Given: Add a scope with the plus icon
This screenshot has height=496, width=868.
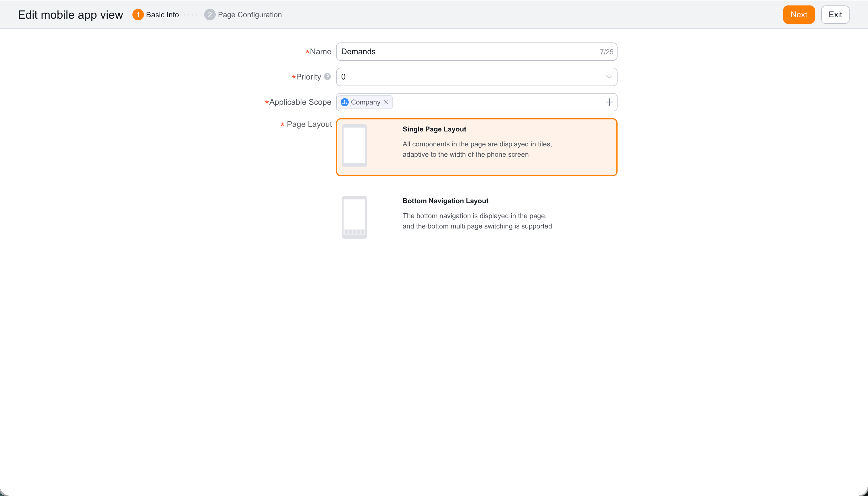Looking at the screenshot, I should pos(609,102).
